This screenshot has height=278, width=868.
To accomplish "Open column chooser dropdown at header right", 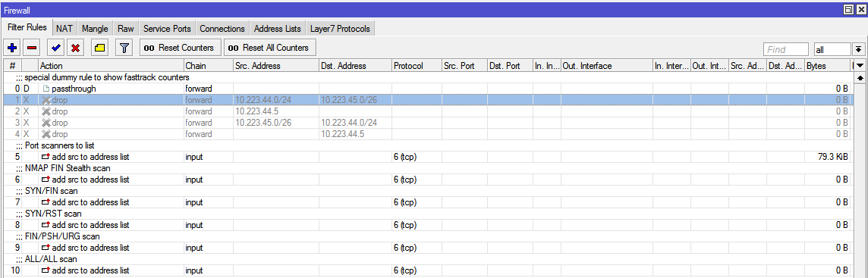I will pyautogui.click(x=860, y=66).
